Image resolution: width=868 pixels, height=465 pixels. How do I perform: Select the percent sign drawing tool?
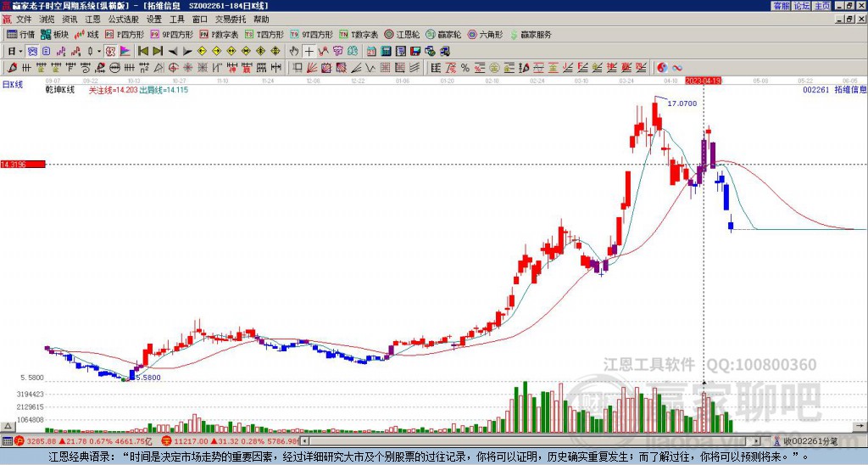(x=465, y=68)
